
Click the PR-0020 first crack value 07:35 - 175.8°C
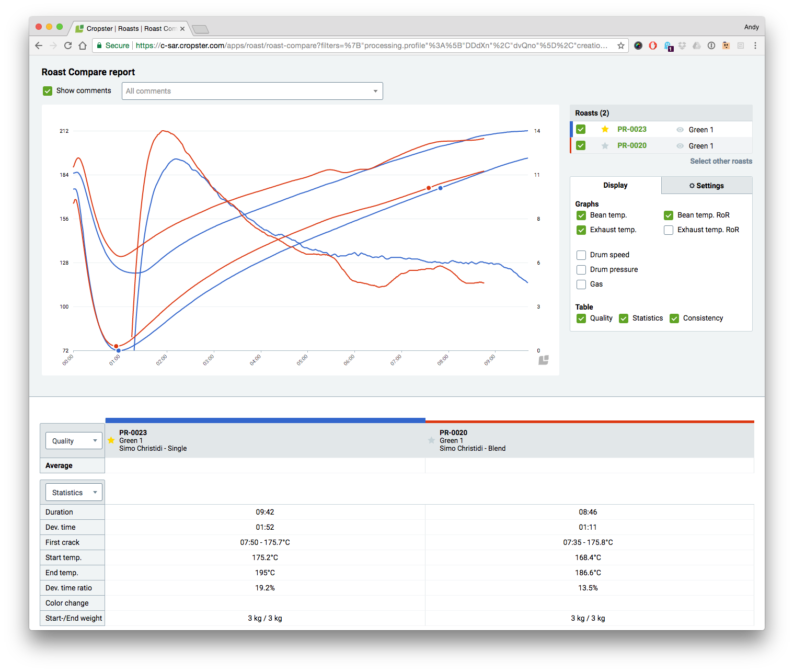coord(588,542)
